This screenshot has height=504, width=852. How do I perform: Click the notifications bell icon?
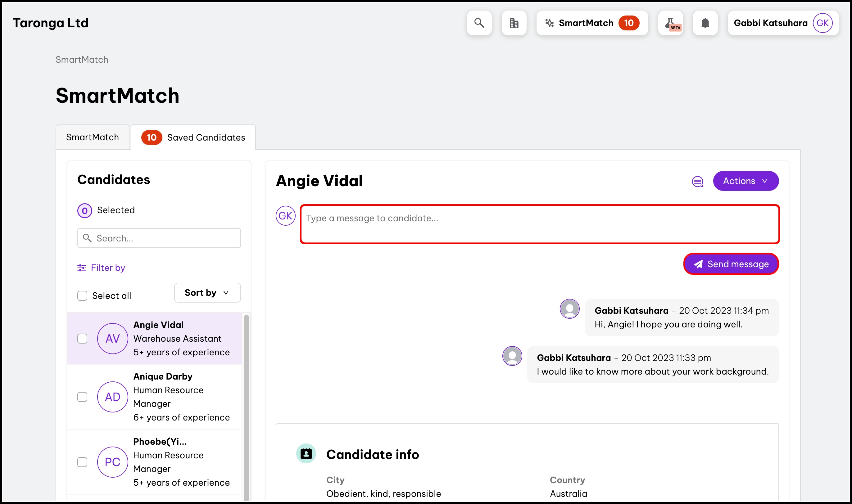(705, 23)
